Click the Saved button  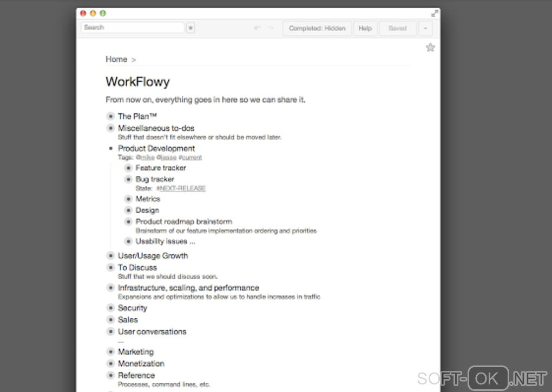pyautogui.click(x=397, y=28)
